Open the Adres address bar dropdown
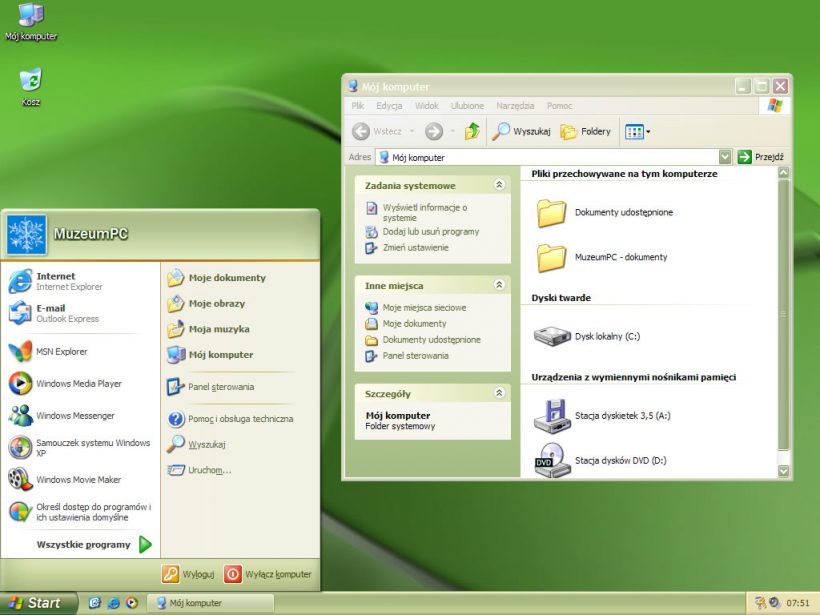820x615 pixels. point(725,156)
